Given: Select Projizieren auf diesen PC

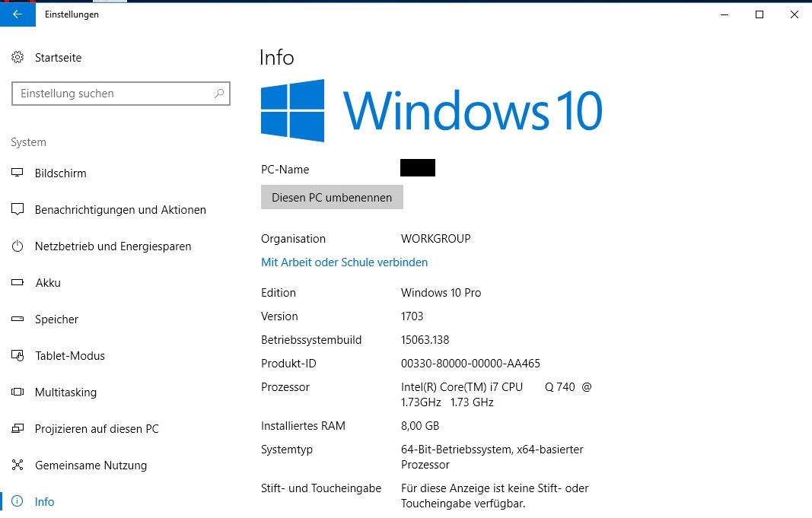Looking at the screenshot, I should tap(97, 429).
